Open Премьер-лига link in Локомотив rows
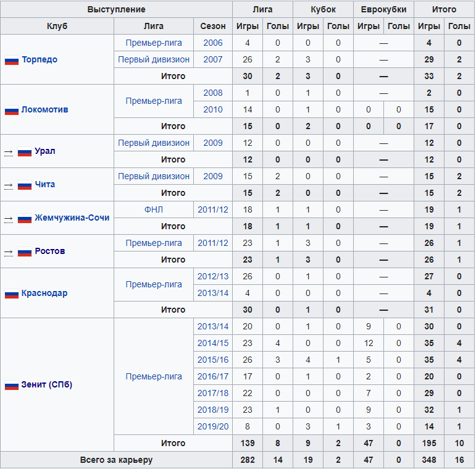 (x=154, y=101)
